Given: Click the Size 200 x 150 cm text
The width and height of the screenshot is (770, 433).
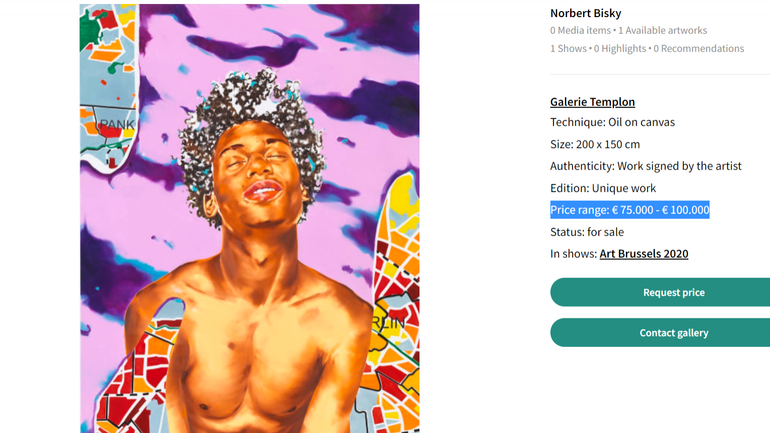Looking at the screenshot, I should pos(594,144).
